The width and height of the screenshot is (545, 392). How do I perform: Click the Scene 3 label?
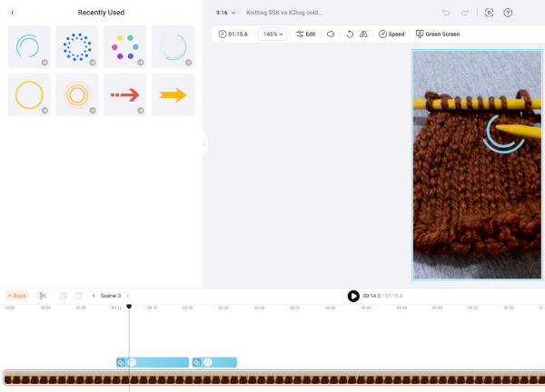click(111, 296)
